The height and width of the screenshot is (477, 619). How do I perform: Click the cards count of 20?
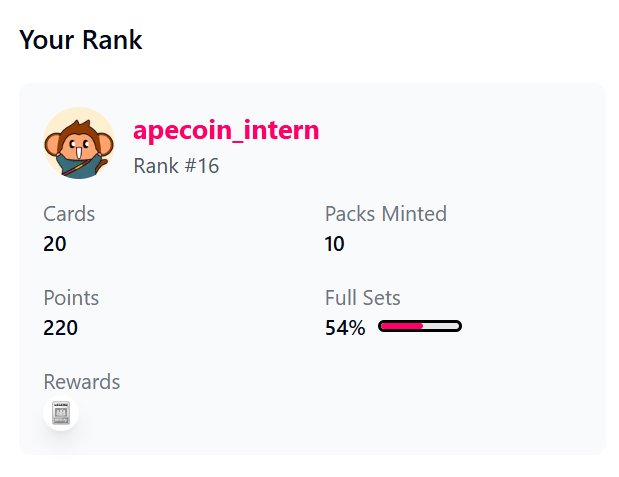point(55,243)
